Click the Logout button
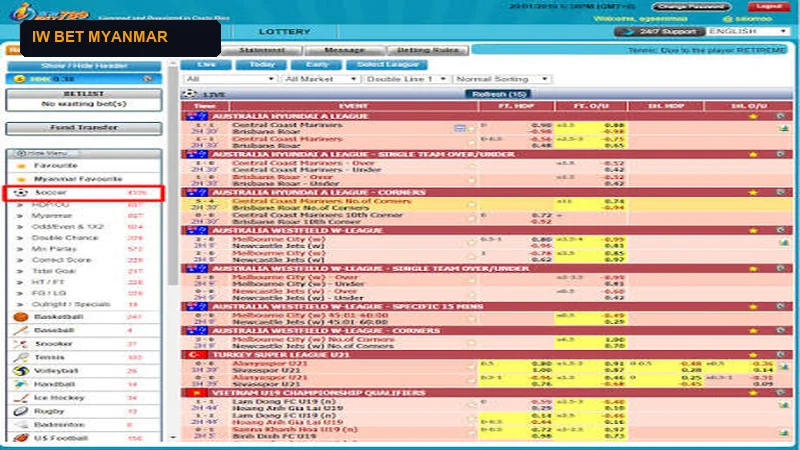The height and width of the screenshot is (450, 800). (x=768, y=6)
